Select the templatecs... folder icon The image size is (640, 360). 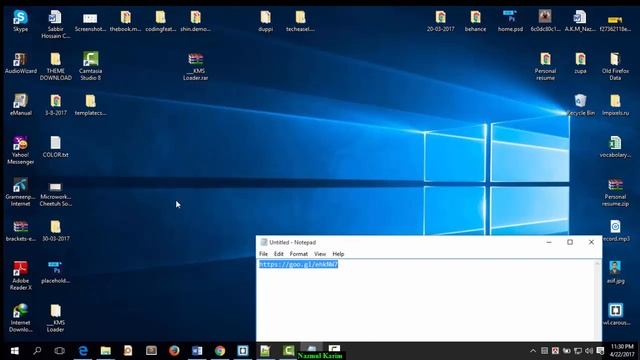point(90,105)
